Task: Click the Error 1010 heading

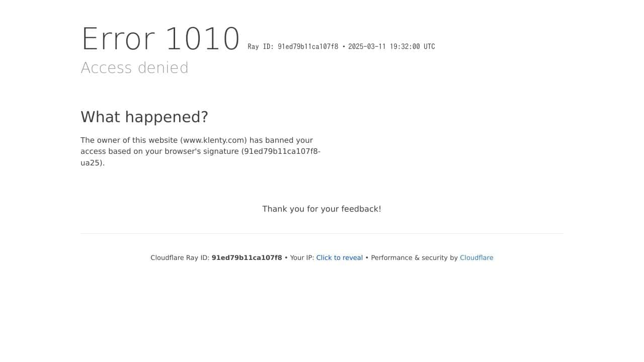Action: tap(160, 39)
